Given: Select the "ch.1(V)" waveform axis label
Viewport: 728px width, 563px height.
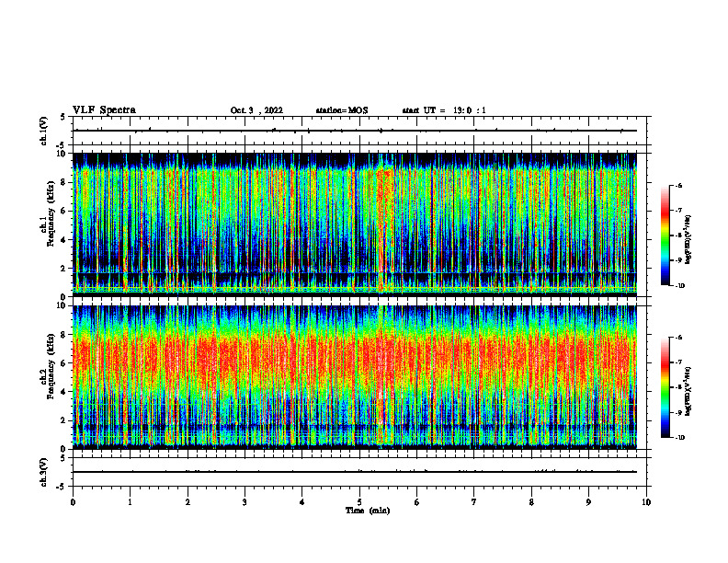Looking at the screenshot, I should (x=44, y=131).
